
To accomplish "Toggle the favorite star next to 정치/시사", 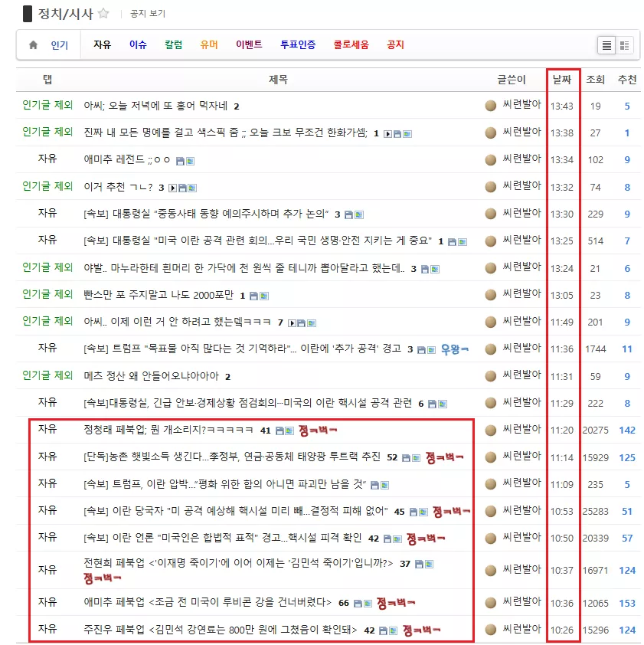I will tap(103, 14).
